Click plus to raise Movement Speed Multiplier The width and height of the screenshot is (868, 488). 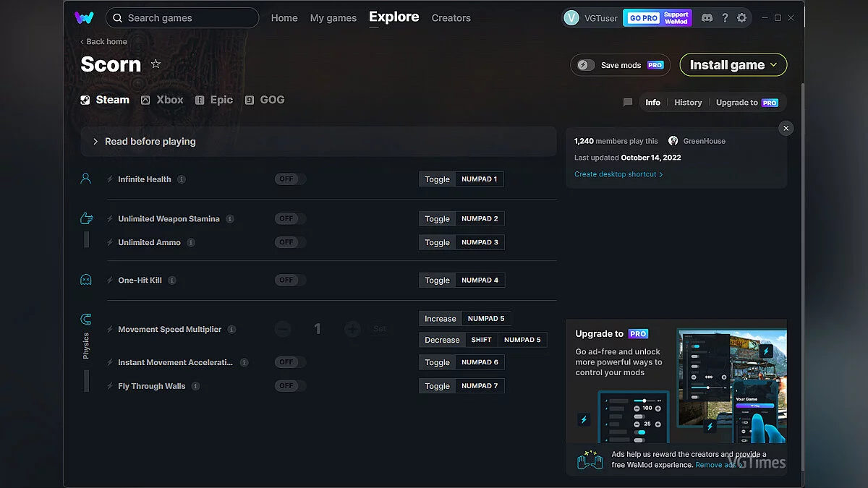(x=352, y=329)
